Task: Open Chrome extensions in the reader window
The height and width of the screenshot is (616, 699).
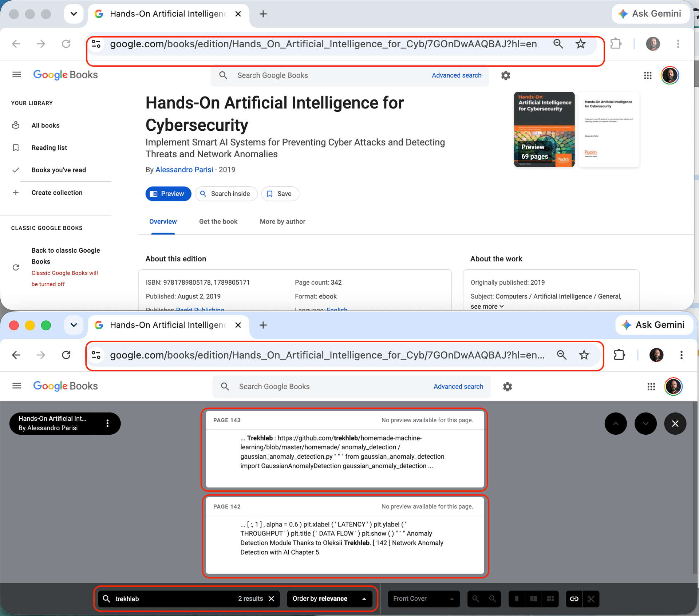Action: pos(619,355)
